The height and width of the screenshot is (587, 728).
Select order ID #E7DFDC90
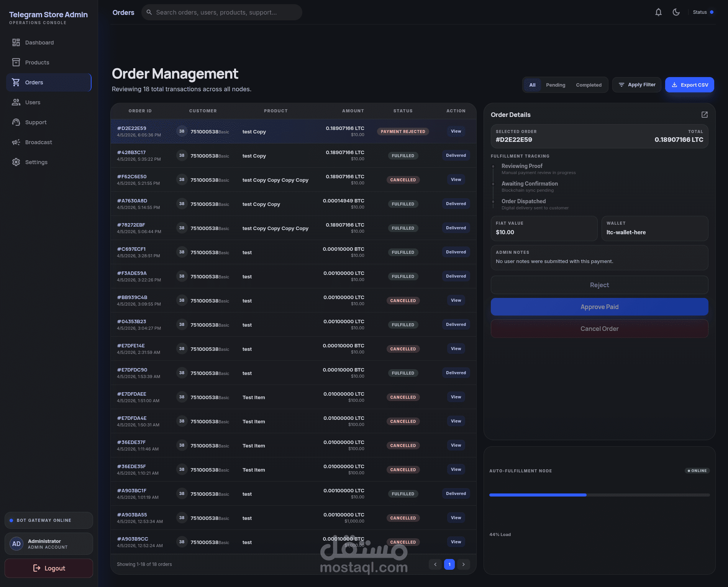[132, 370]
